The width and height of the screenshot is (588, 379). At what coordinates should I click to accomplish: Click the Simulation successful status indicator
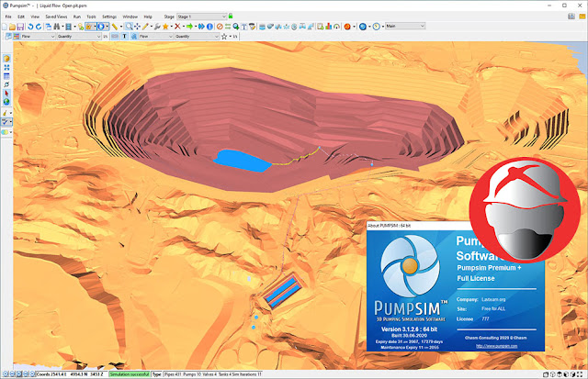coord(129,374)
